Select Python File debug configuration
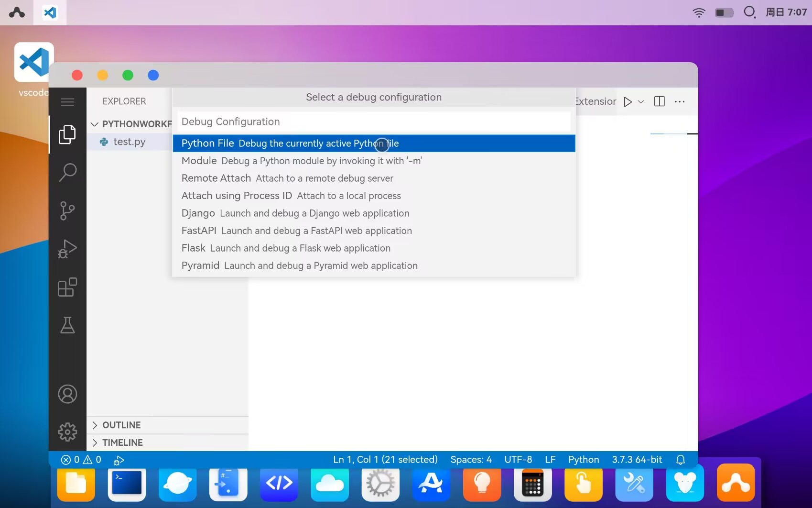The height and width of the screenshot is (508, 812). (374, 144)
